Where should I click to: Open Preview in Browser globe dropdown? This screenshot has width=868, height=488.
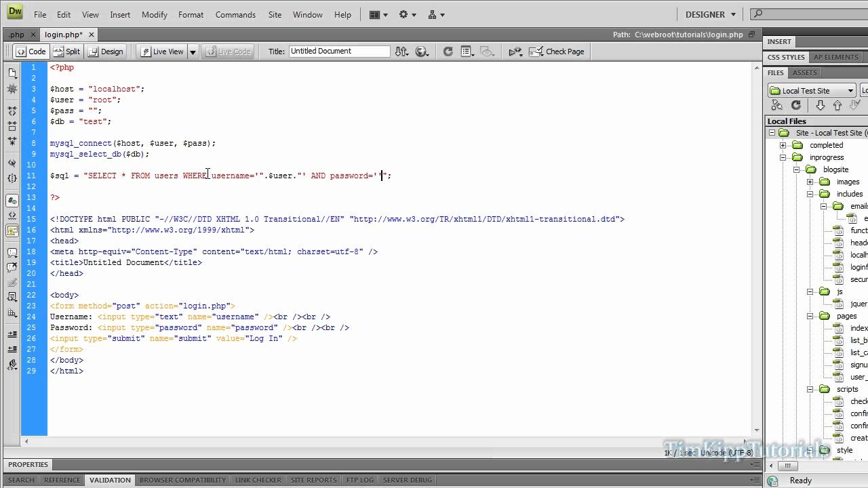tap(422, 52)
